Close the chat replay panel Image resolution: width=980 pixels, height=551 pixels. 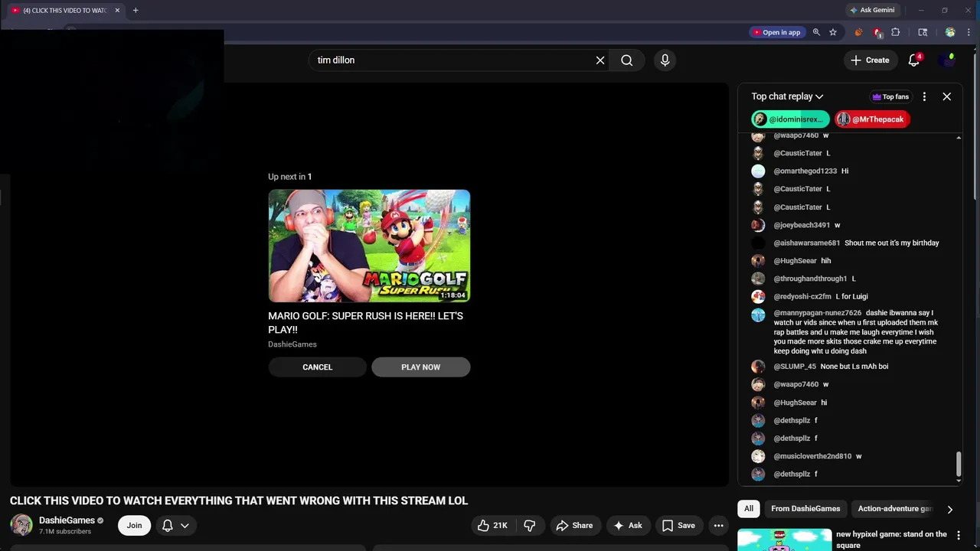tap(947, 96)
